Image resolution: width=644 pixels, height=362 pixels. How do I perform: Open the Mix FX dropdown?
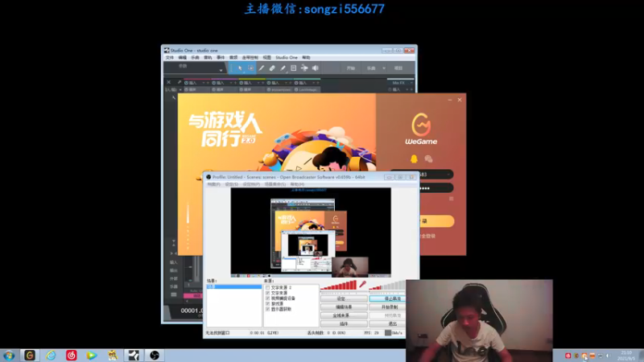[x=411, y=83]
